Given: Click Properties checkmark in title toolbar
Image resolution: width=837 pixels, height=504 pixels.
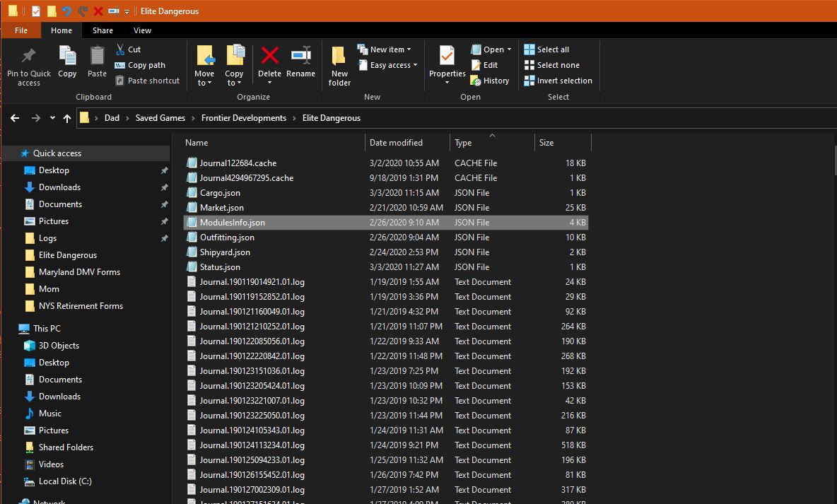Looking at the screenshot, I should pos(36,11).
